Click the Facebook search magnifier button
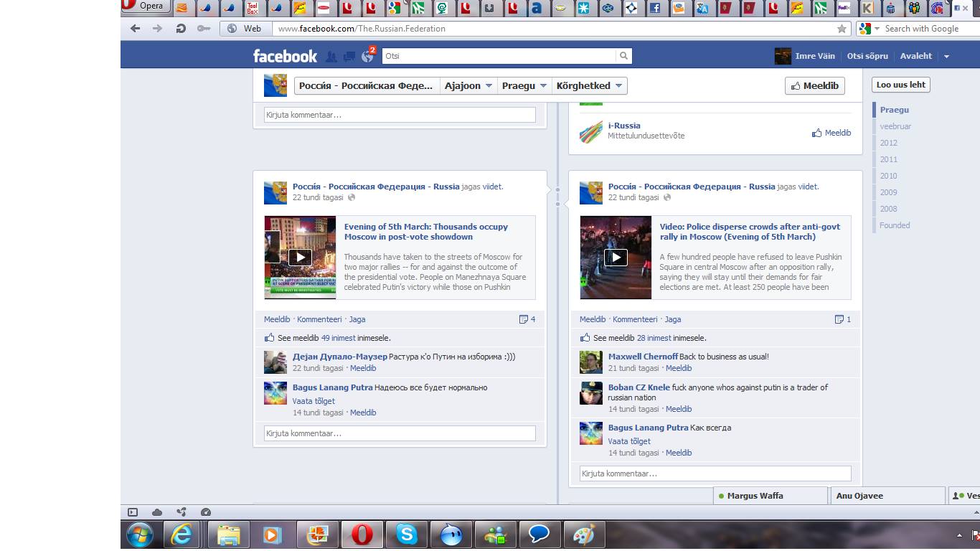Viewport: 980px width, 551px height. point(623,55)
